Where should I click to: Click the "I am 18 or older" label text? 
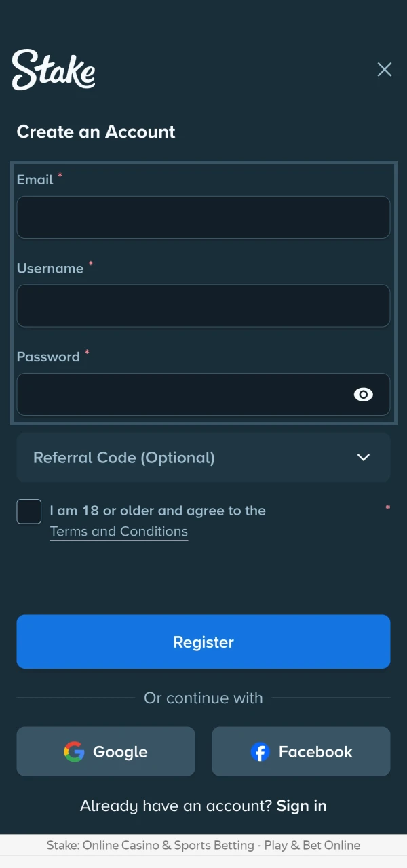[158, 511]
